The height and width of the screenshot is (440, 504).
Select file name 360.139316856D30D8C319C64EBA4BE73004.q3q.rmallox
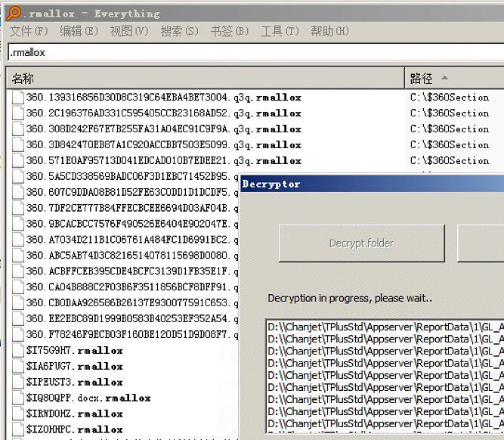pos(164,97)
